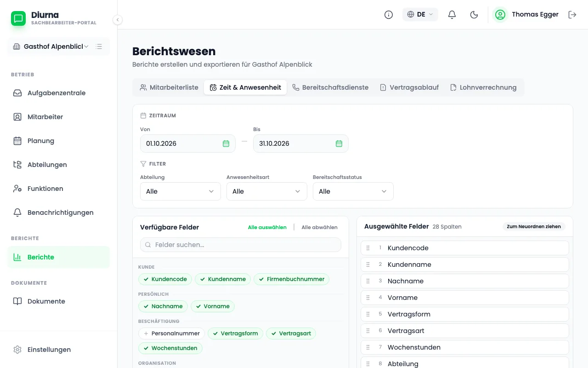Collapse the sidebar with the chevron button

118,20
